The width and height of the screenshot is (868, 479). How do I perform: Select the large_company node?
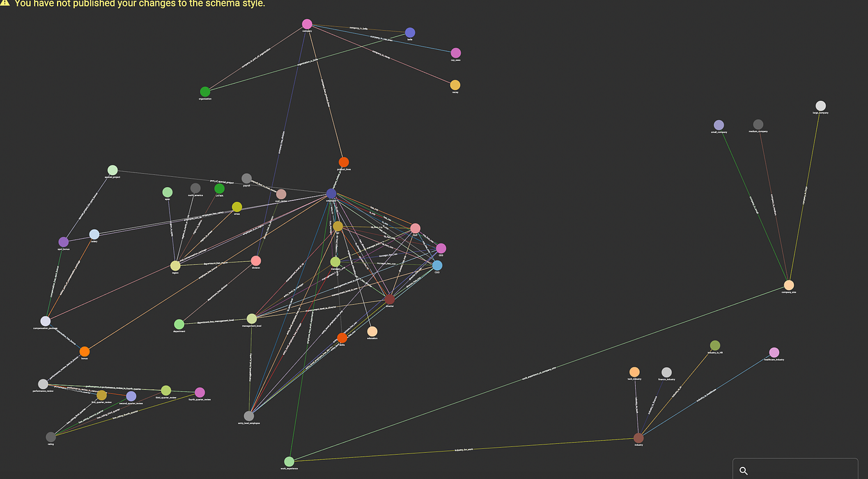tap(821, 105)
